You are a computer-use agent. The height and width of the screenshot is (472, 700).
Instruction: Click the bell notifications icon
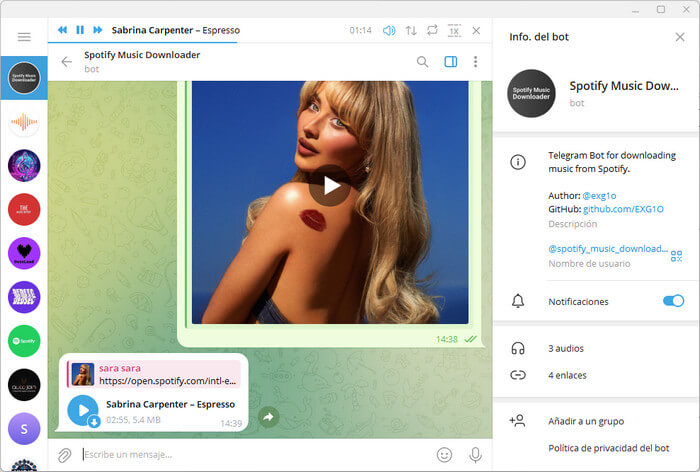coord(518,301)
